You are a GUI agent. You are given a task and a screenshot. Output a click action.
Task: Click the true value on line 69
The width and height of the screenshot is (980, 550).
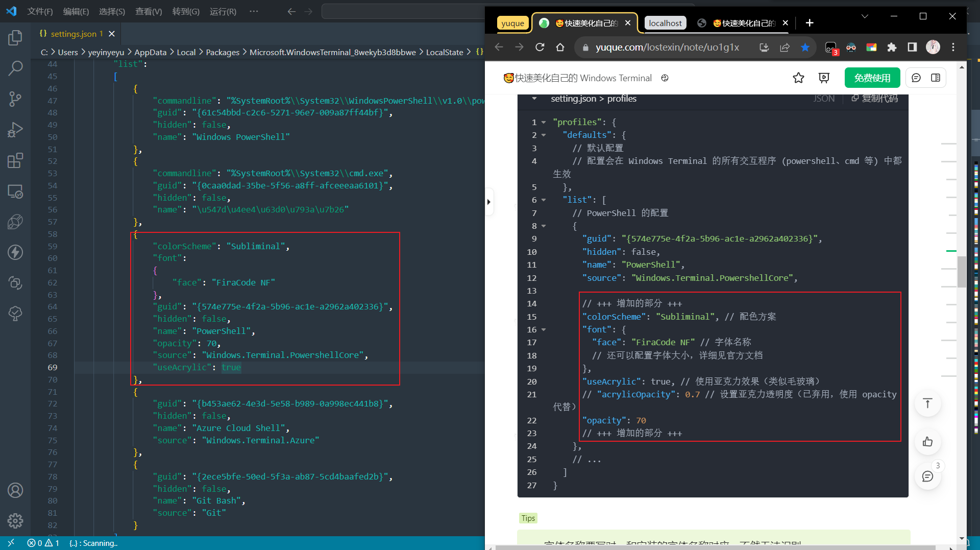point(231,368)
